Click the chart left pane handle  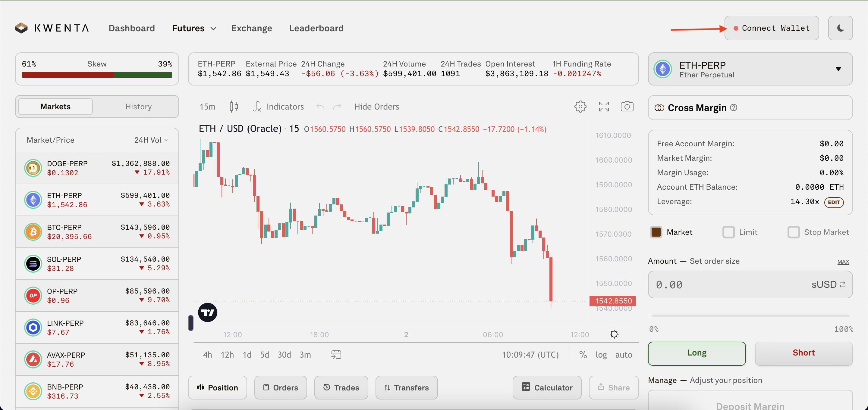tap(190, 323)
